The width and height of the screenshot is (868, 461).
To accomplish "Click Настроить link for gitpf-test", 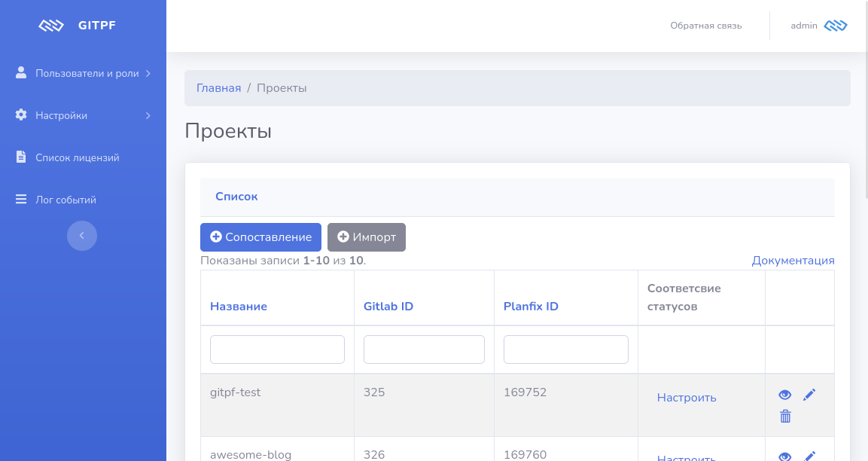I will pos(687,398).
